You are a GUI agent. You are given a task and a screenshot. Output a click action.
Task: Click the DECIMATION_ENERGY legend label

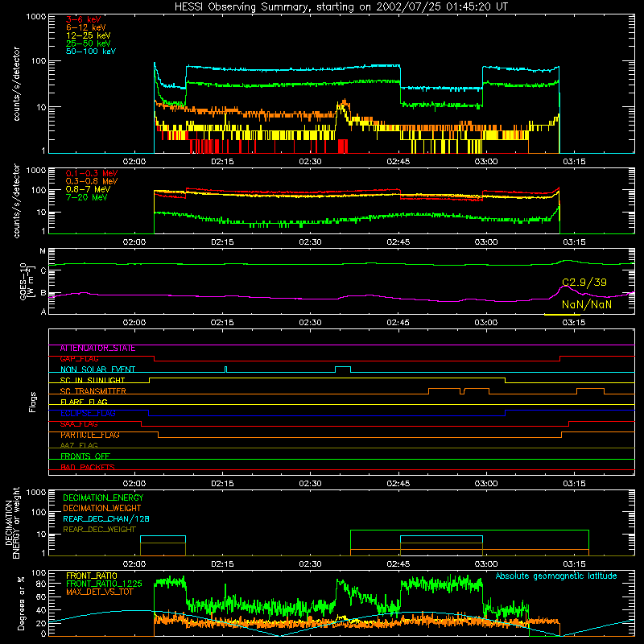pyautogui.click(x=103, y=497)
